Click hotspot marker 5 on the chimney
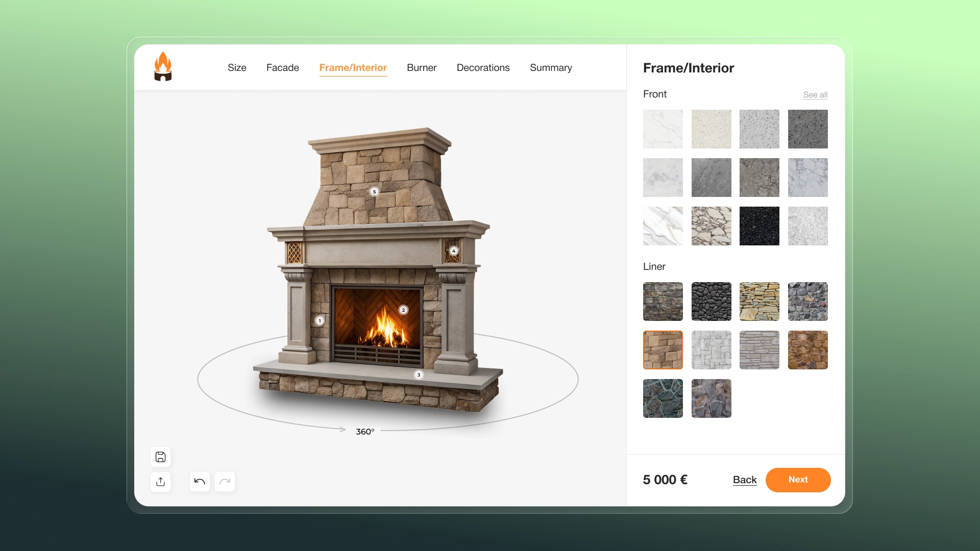The width and height of the screenshot is (980, 551). click(375, 191)
